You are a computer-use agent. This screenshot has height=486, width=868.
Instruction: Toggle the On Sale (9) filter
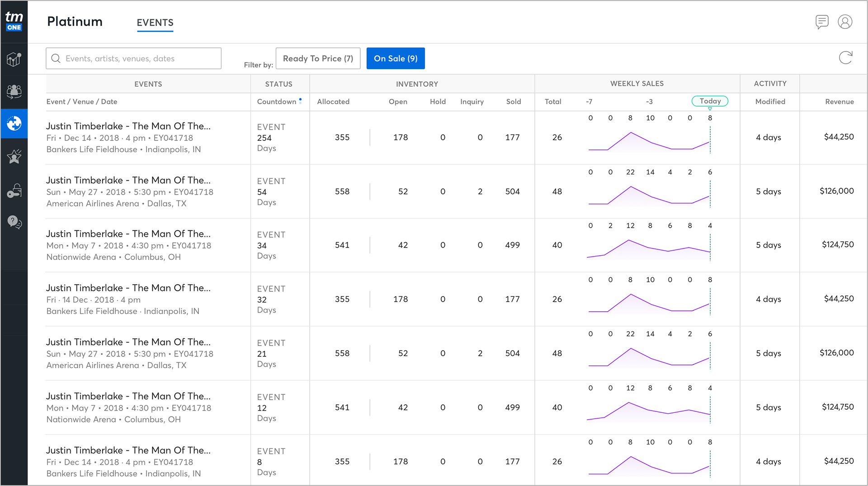(396, 58)
